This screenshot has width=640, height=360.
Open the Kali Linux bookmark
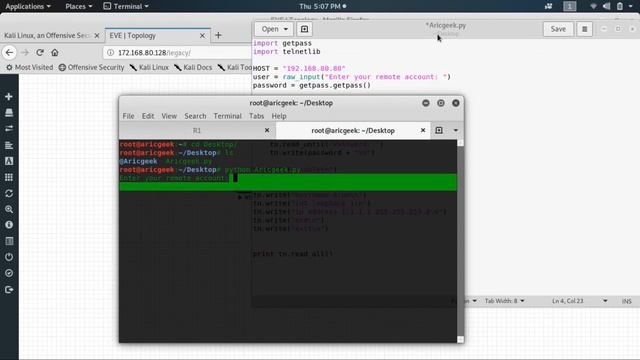tap(149, 67)
